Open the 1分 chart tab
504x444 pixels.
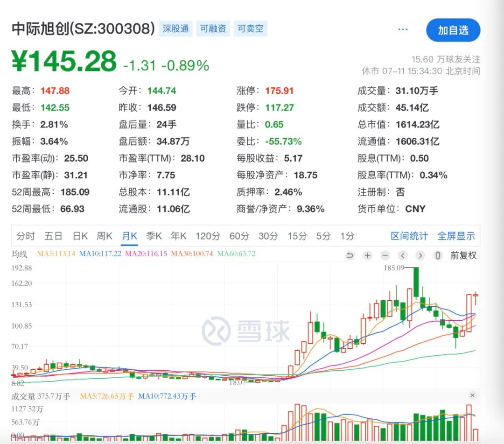(x=347, y=236)
